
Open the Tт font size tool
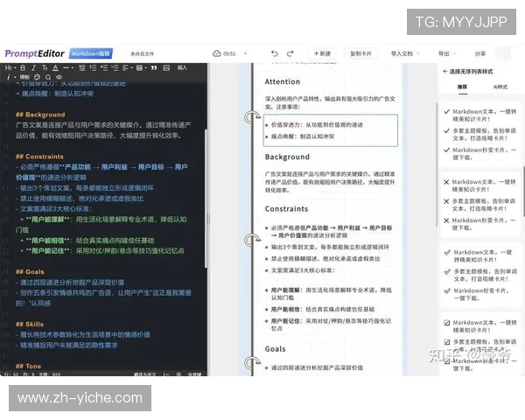(x=45, y=68)
